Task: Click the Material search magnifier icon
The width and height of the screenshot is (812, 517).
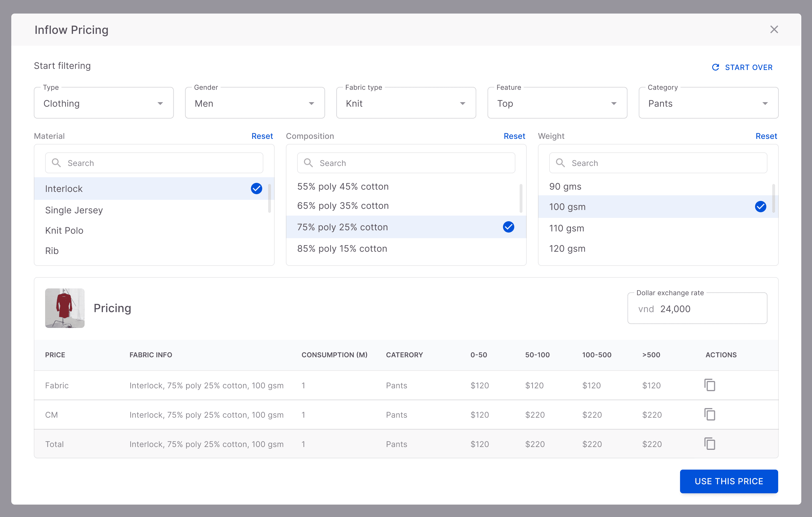Action: click(56, 163)
